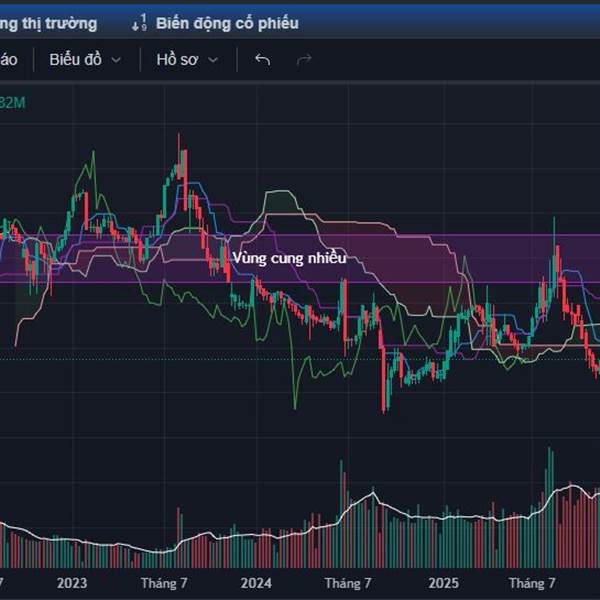Image resolution: width=600 pixels, height=600 pixels.
Task: Click the 2024 label on time axis
Action: tap(257, 582)
